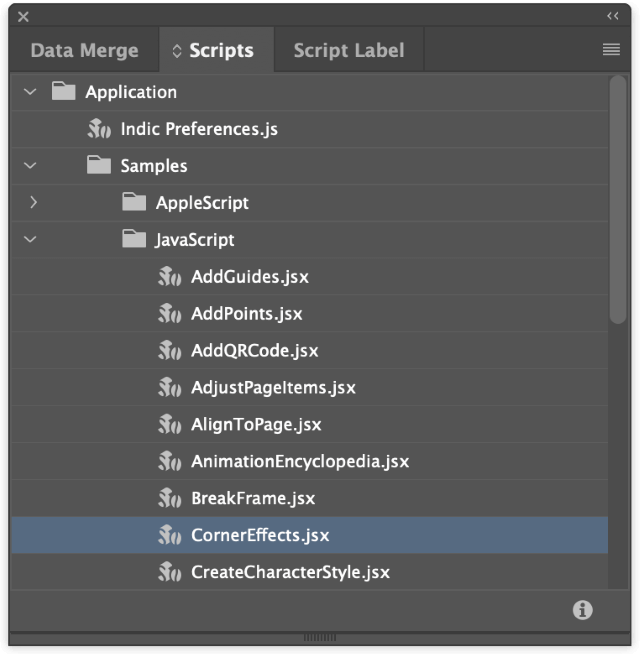Switch to the Data Merge tab
The width and height of the screenshot is (640, 658).
84,50
